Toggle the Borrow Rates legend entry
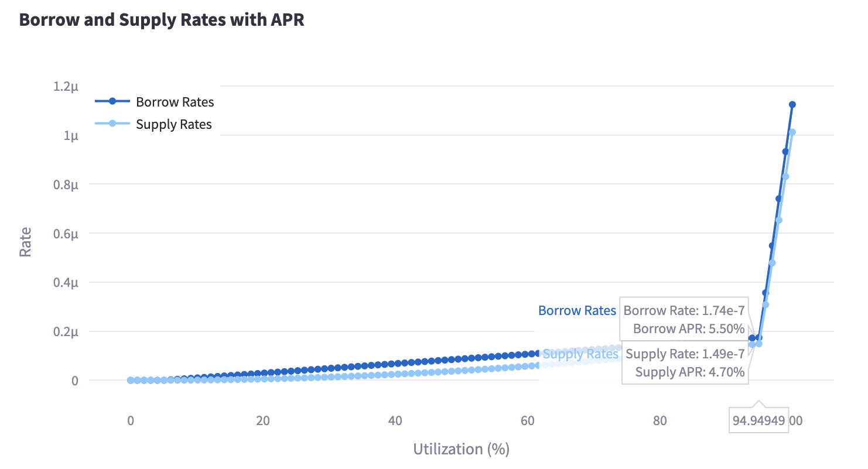The width and height of the screenshot is (868, 469). coord(175,102)
